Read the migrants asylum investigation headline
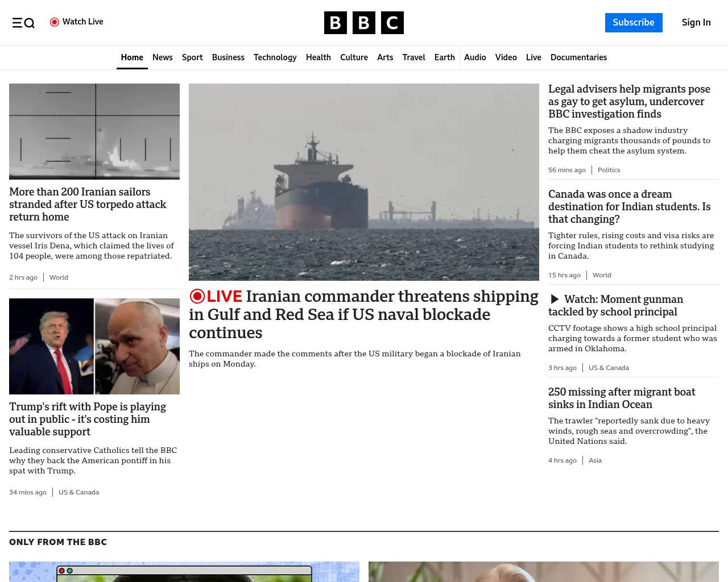The width and height of the screenshot is (728, 582). coord(629,102)
